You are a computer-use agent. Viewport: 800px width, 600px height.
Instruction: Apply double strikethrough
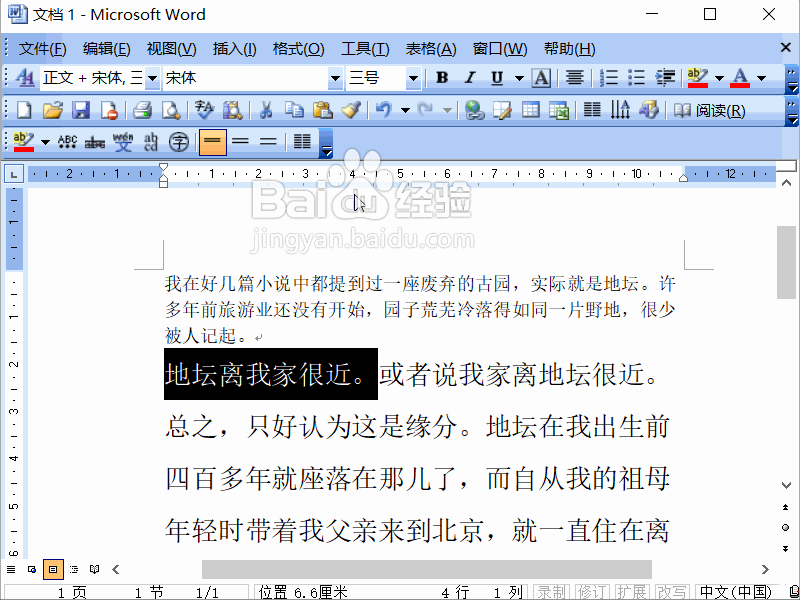point(95,142)
